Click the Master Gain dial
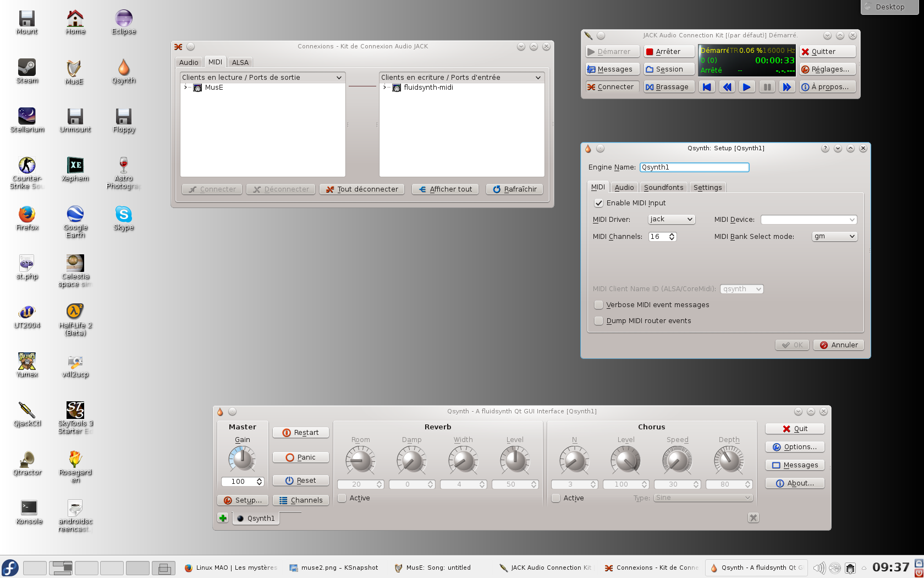Image resolution: width=924 pixels, height=578 pixels. coord(242,459)
